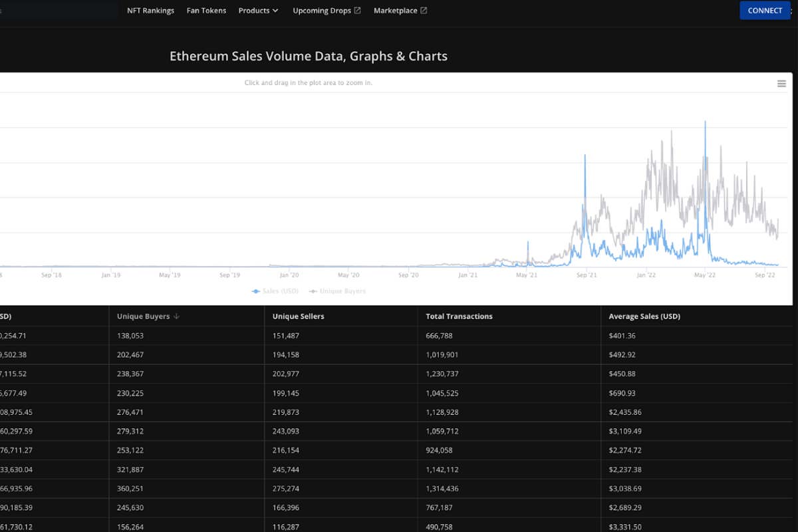
Task: Select the Sep '21 sales spike on chart
Action: point(585,155)
